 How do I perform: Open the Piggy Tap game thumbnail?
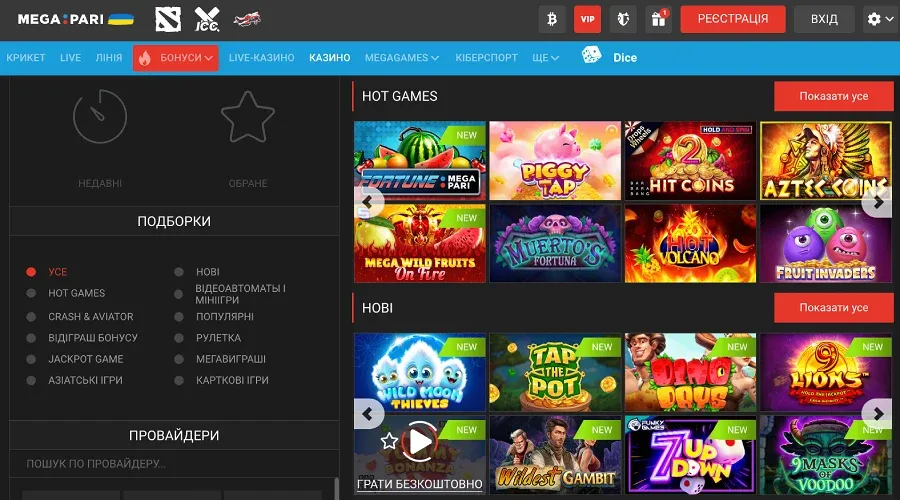(555, 160)
